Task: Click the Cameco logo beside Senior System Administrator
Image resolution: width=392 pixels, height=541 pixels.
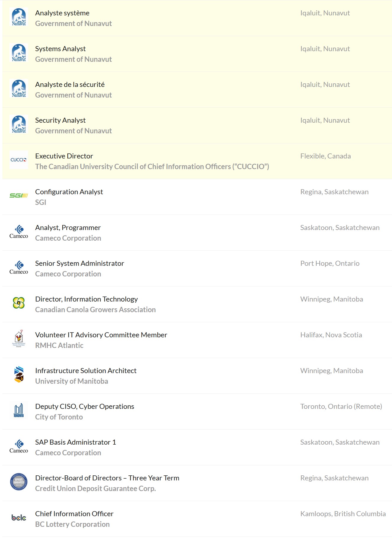Action: (x=19, y=268)
